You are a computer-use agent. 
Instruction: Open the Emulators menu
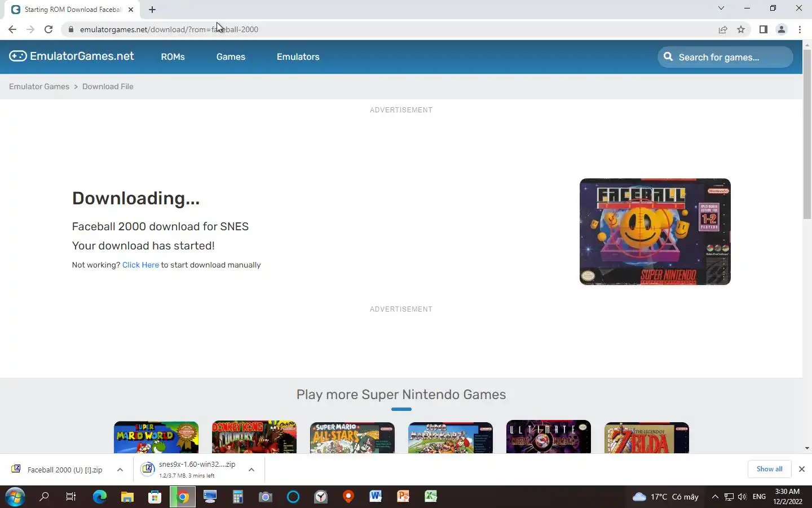298,56
